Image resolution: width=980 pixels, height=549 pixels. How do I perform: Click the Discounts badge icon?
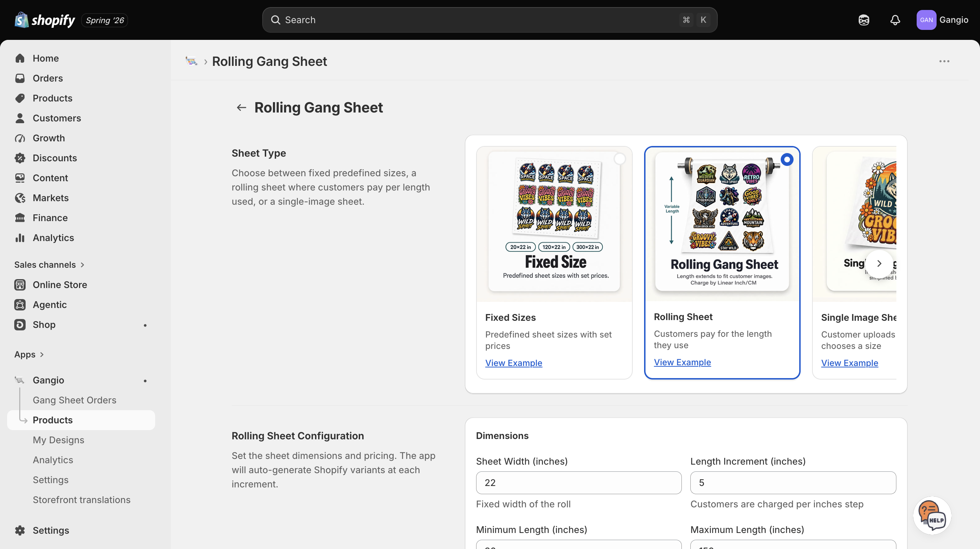point(20,158)
